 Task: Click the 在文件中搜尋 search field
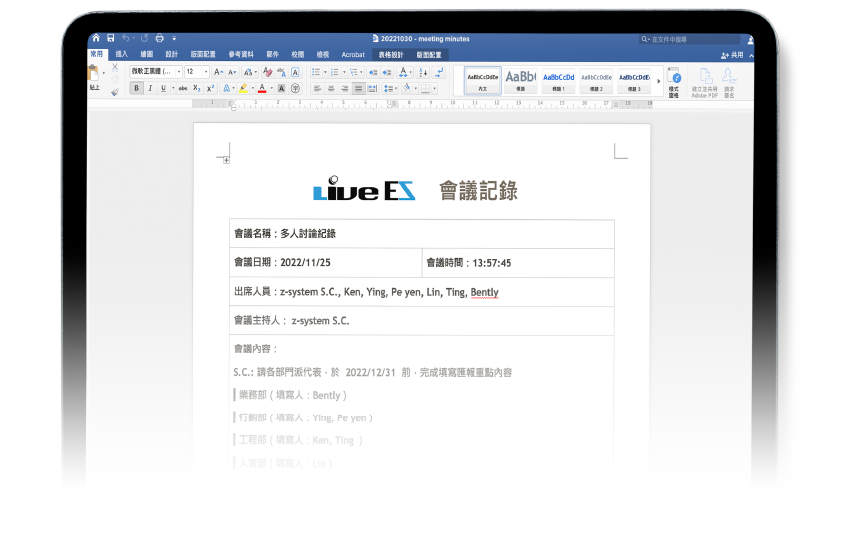pos(689,39)
